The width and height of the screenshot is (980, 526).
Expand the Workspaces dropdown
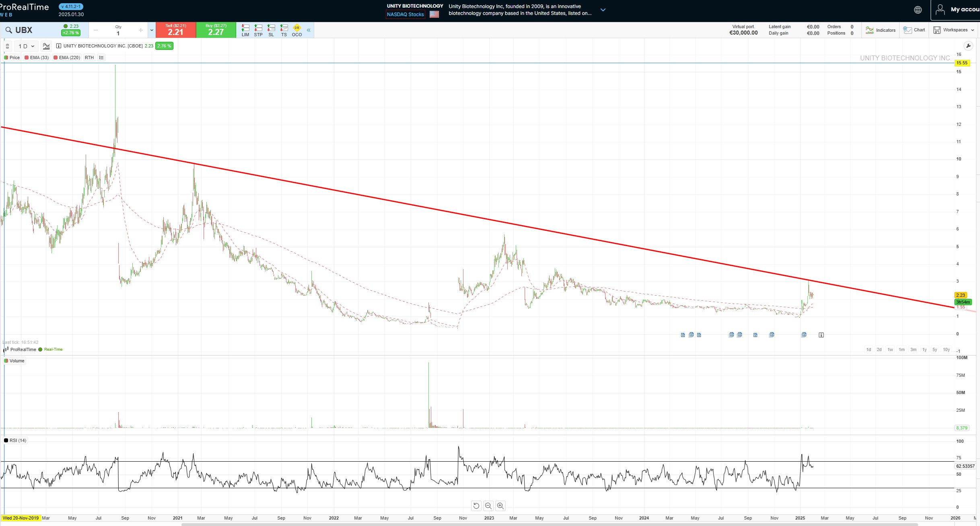(x=954, y=30)
